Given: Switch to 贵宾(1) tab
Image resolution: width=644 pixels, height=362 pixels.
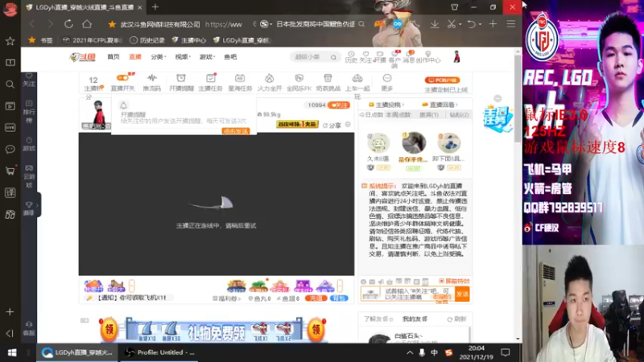Looking at the screenshot, I should tap(429, 115).
